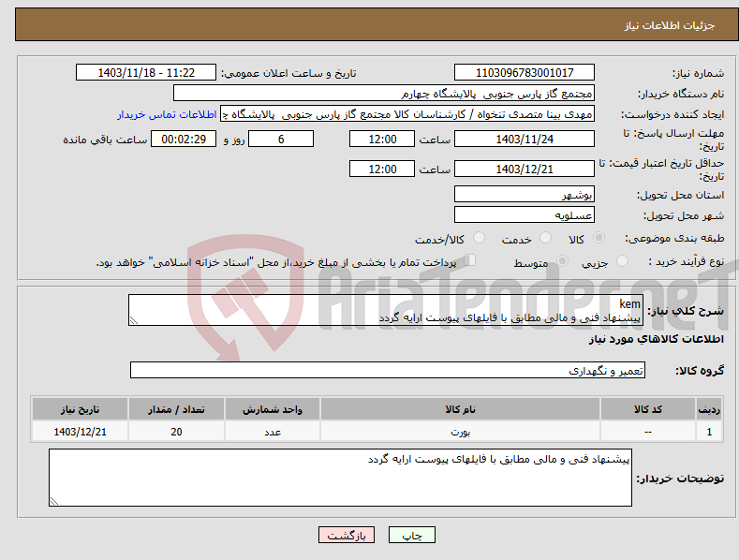The height and width of the screenshot is (560, 739).
Task: Click the delivery city عسلویه field
Action: (x=525, y=215)
